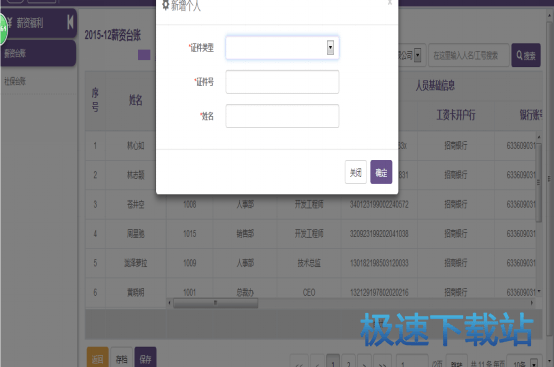Click the 存档 archive button
Screen dimensions: 554x367
[121, 357]
